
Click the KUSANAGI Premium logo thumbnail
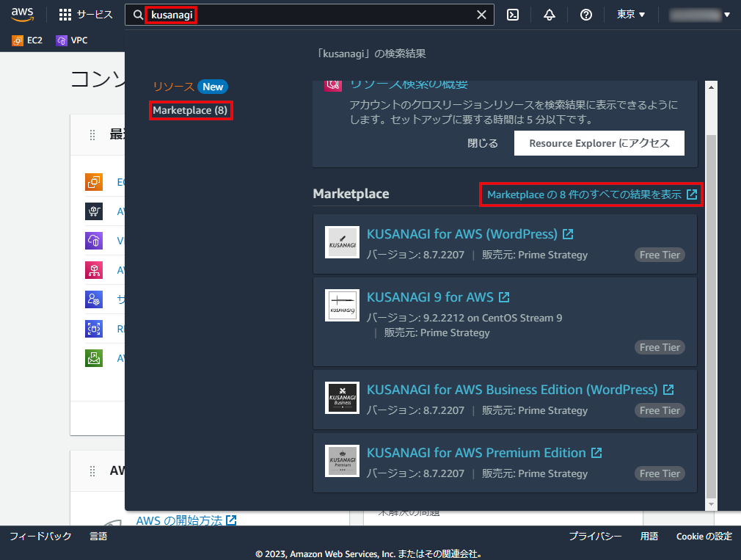click(342, 461)
